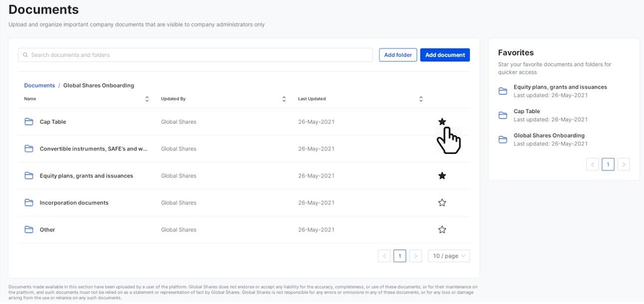Go back to Documents breadcrumb
644x304 pixels.
click(39, 85)
